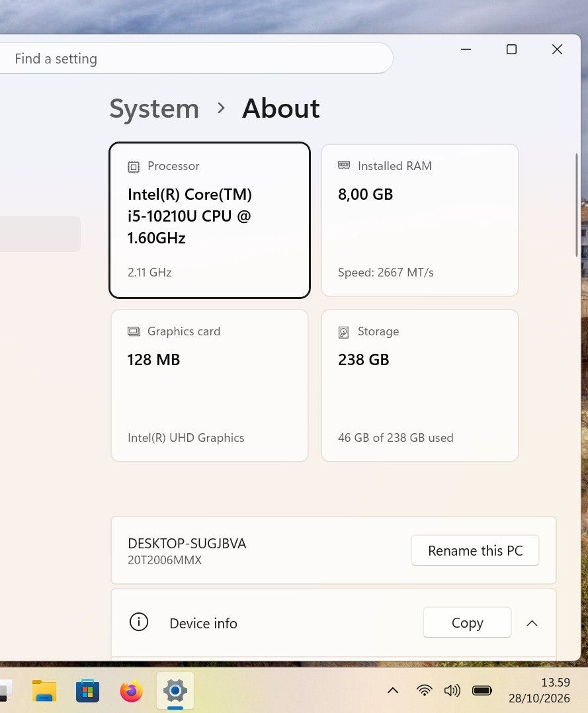Click the '2.11 GHz' processor speed text
The image size is (588, 713).
(x=149, y=273)
